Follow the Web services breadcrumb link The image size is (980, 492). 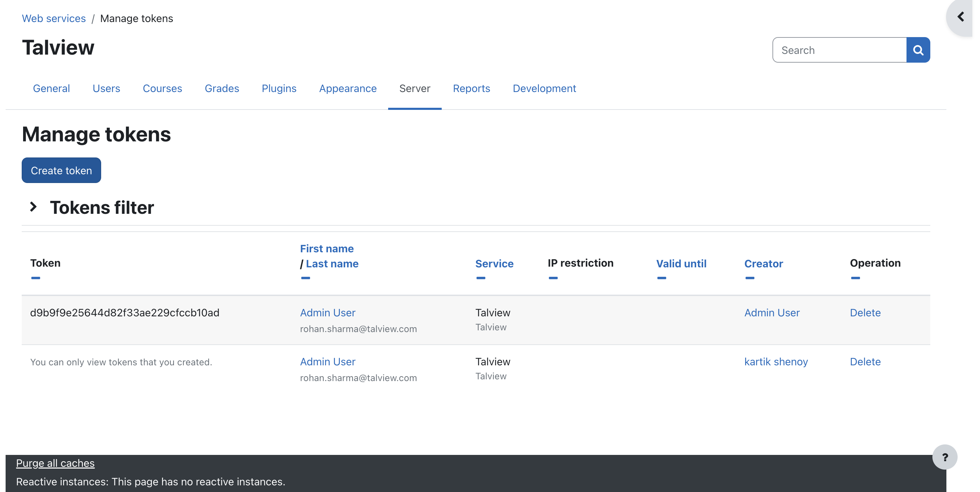coord(54,18)
